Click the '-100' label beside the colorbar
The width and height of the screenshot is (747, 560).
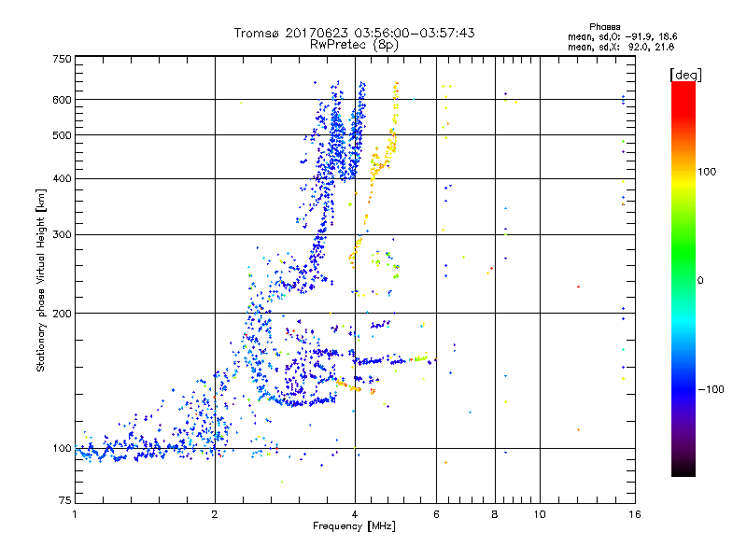click(x=711, y=389)
